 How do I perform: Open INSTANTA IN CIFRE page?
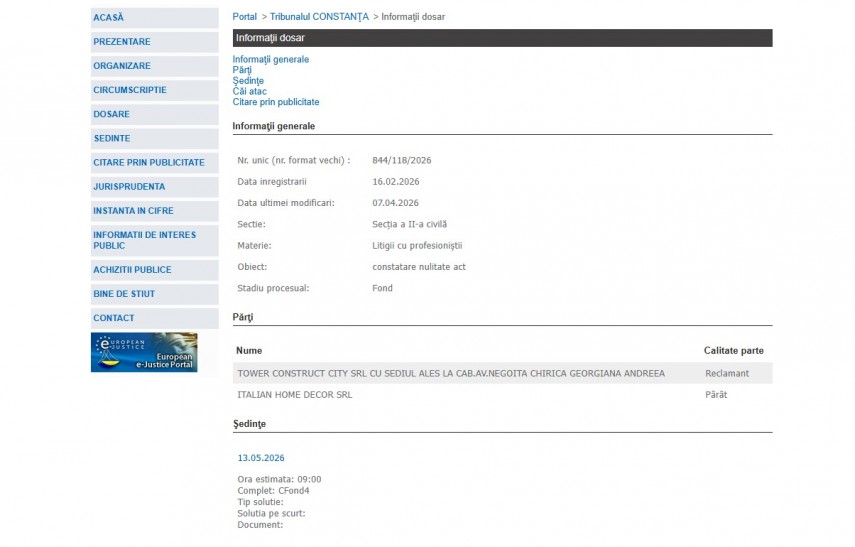(134, 210)
